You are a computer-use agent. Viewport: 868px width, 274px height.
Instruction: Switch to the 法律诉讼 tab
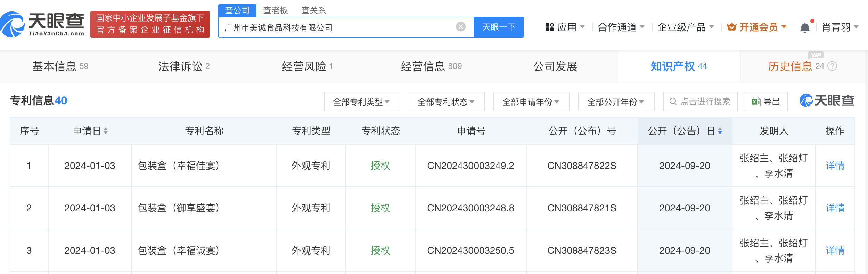(183, 66)
